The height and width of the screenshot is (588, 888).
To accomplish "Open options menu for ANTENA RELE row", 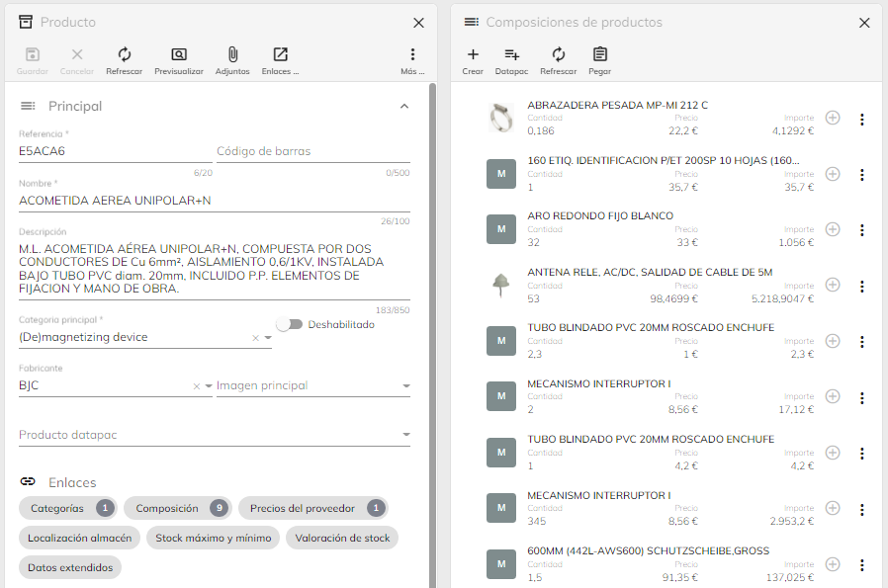I will pos(861,286).
